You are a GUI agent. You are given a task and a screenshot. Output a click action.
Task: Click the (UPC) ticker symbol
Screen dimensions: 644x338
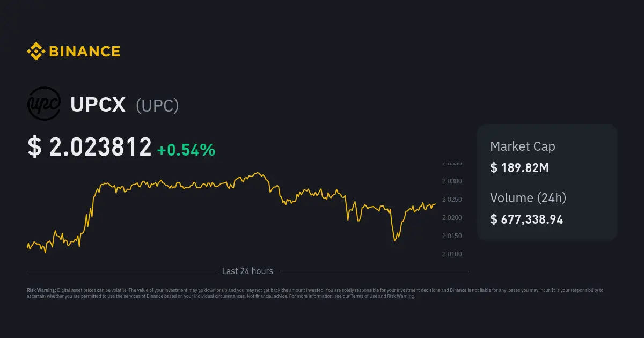click(x=157, y=106)
